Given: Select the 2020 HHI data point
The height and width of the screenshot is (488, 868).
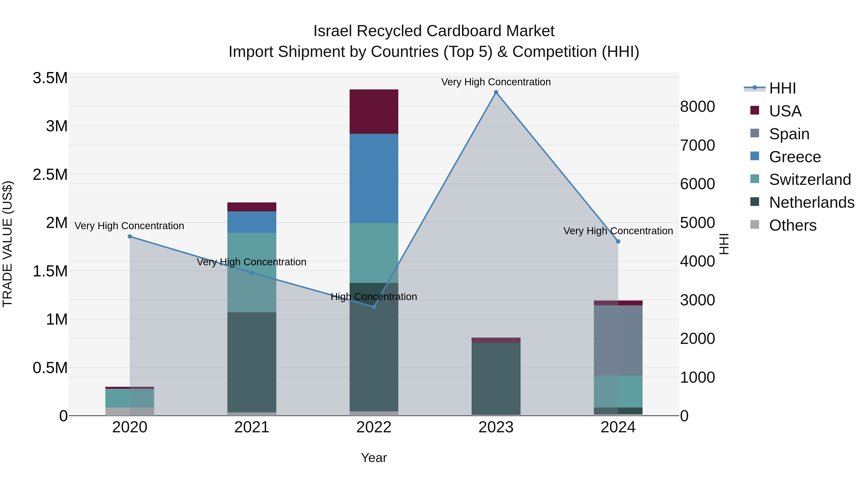Looking at the screenshot, I should click(130, 236).
